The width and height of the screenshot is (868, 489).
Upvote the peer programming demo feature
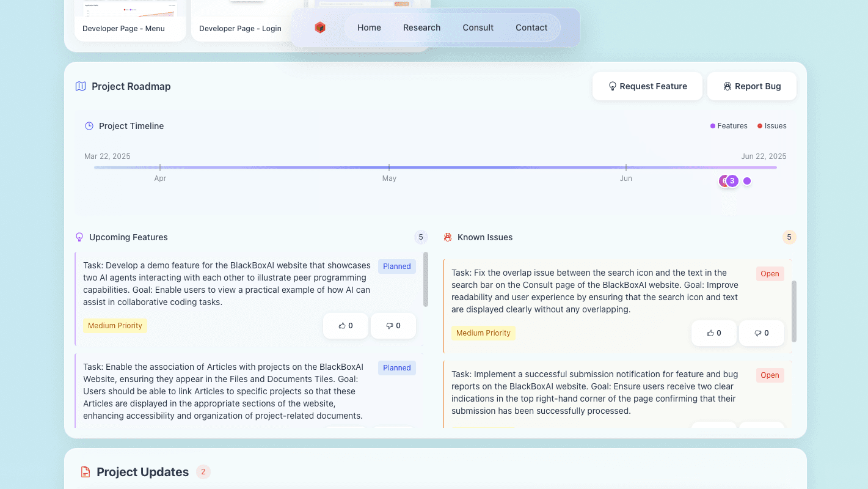pos(345,326)
